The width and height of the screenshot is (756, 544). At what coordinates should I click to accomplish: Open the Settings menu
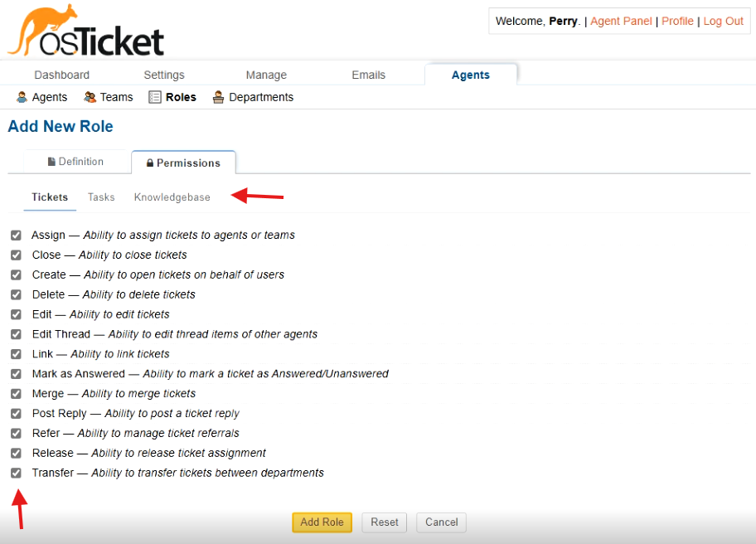click(x=164, y=75)
